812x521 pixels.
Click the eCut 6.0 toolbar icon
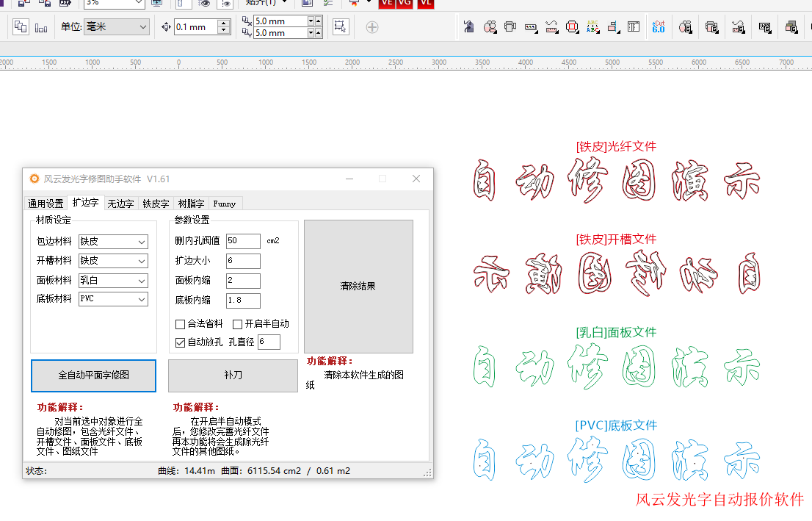coord(659,27)
